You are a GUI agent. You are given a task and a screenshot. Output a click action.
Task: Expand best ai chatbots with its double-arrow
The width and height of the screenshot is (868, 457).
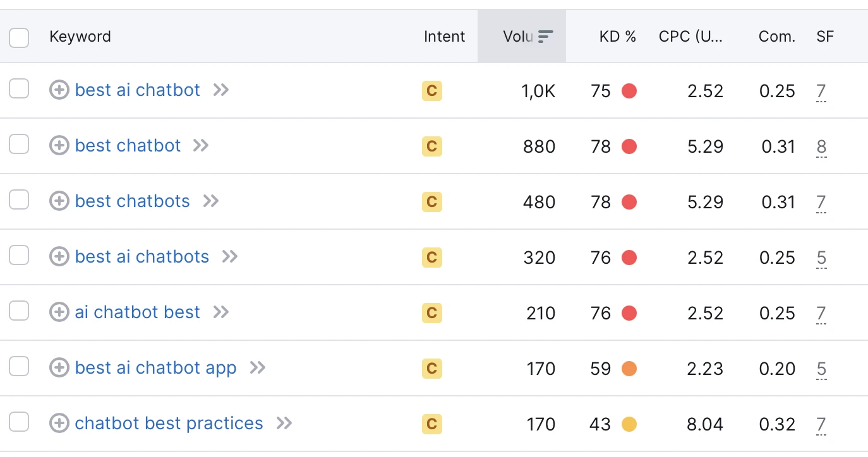[229, 256]
